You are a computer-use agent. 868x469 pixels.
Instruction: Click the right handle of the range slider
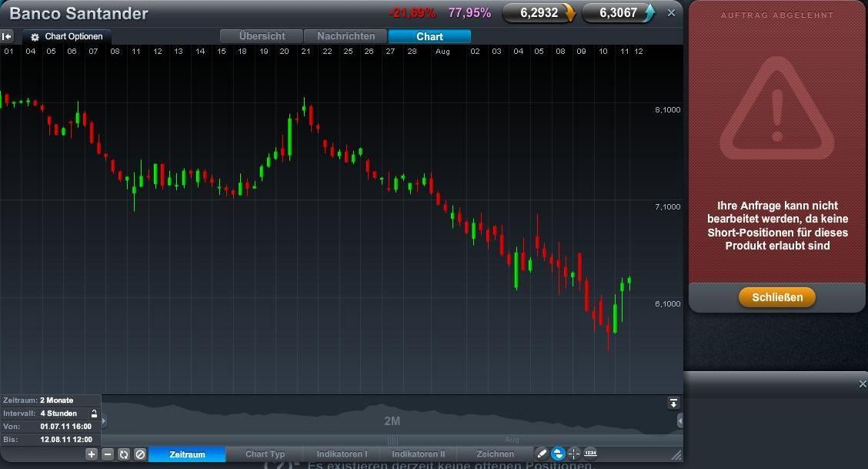tap(679, 421)
